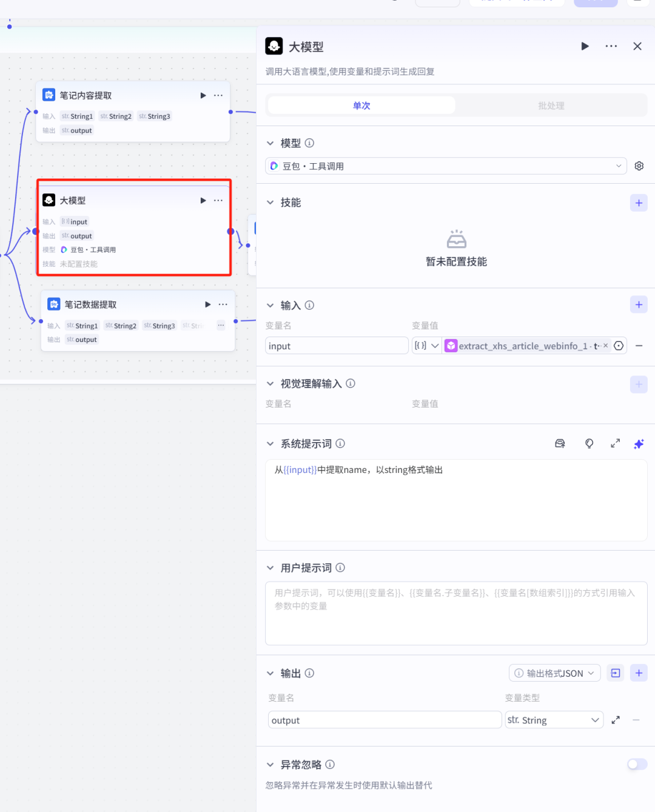Run the 笔记内容提取 node
Screen dimensions: 655x812
203,95
